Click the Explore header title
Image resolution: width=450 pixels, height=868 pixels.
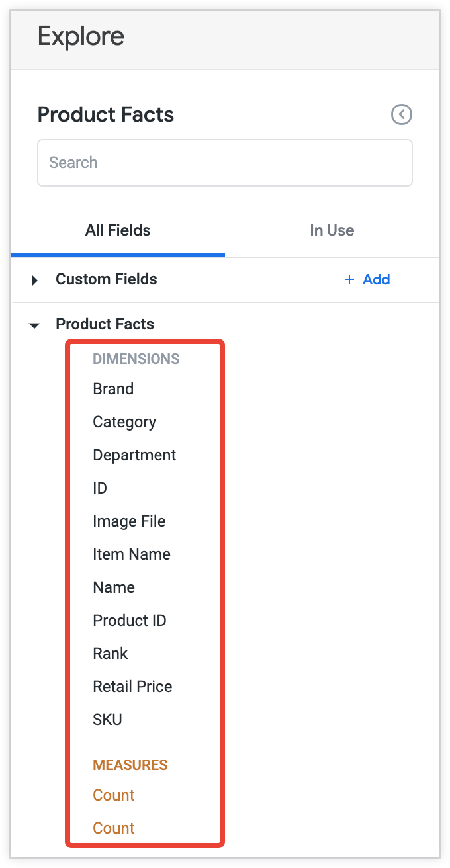[81, 37]
